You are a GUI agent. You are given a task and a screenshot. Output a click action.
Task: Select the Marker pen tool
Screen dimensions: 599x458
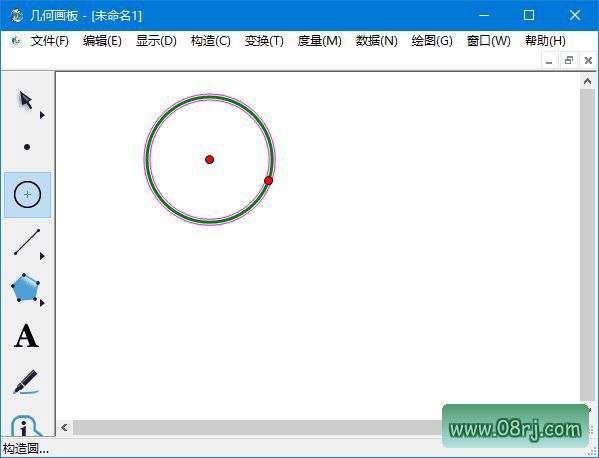click(x=26, y=381)
